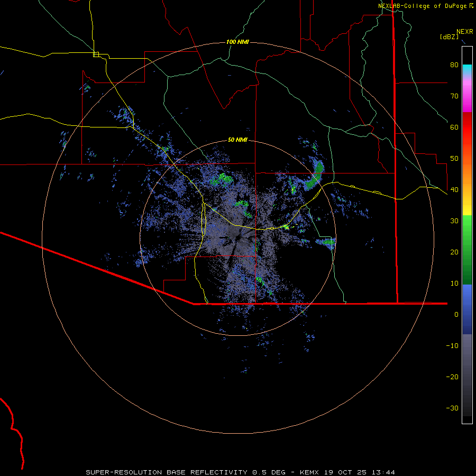The image size is (476, 476).
Task: Click the small yellow square marker on the highway
Action: [96, 54]
